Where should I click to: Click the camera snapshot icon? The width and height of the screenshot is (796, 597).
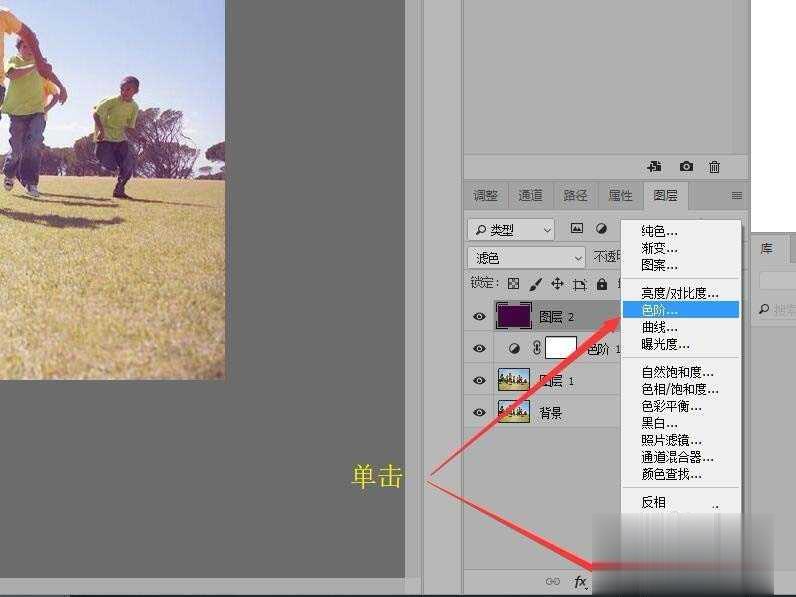(x=686, y=167)
